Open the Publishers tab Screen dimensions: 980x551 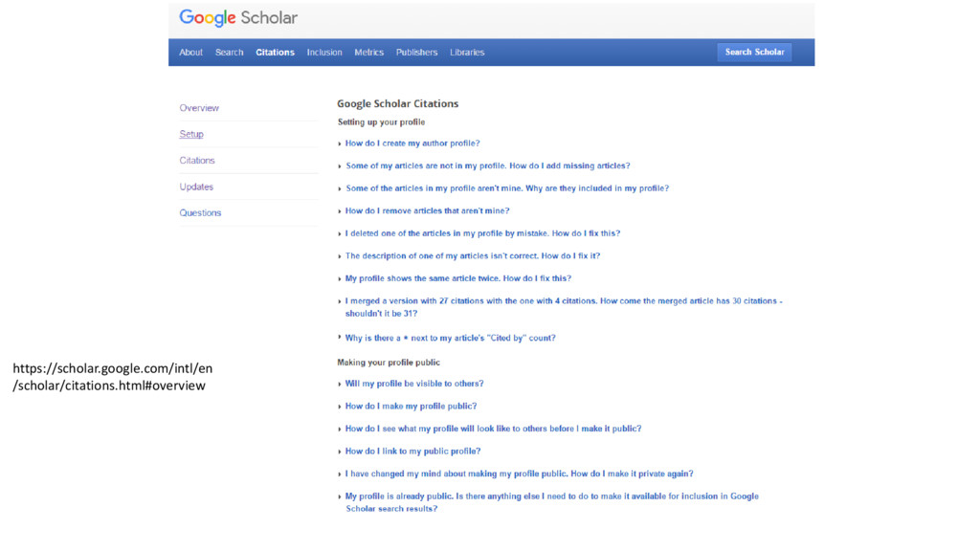click(416, 53)
